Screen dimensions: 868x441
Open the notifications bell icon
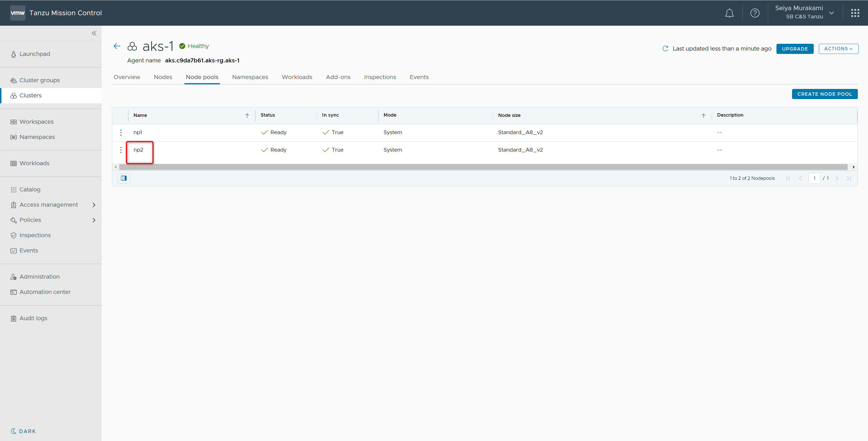click(729, 13)
